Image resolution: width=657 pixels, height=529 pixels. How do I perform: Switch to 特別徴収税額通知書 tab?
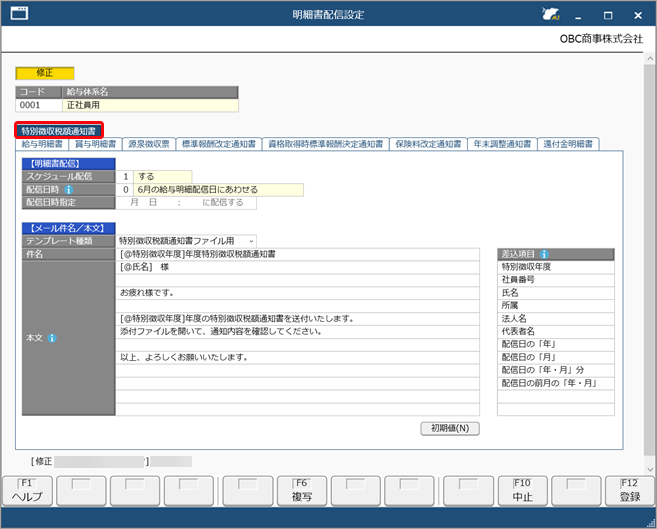(x=59, y=131)
